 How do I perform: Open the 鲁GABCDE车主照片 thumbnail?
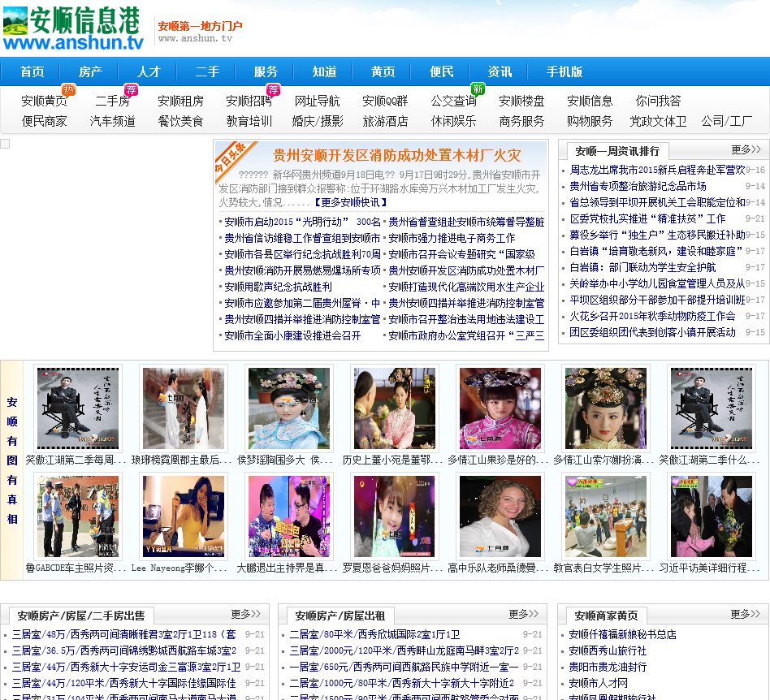click(x=78, y=516)
